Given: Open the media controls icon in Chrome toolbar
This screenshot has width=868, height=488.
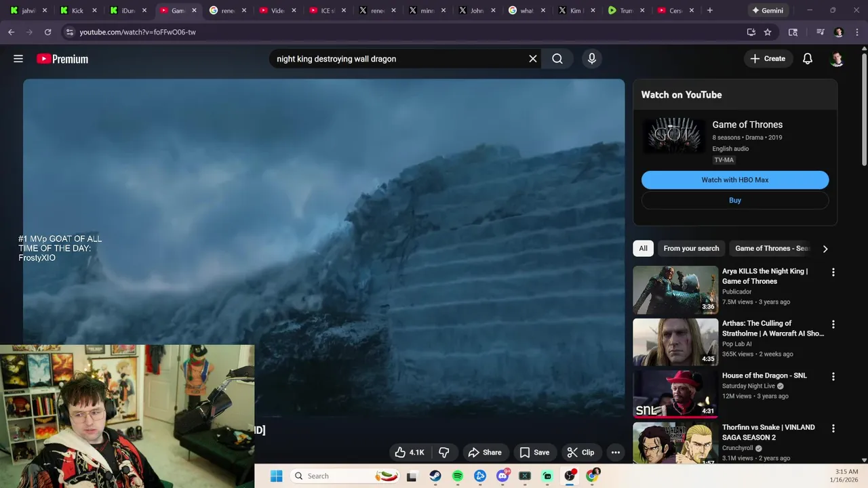Looking at the screenshot, I should click(x=821, y=32).
